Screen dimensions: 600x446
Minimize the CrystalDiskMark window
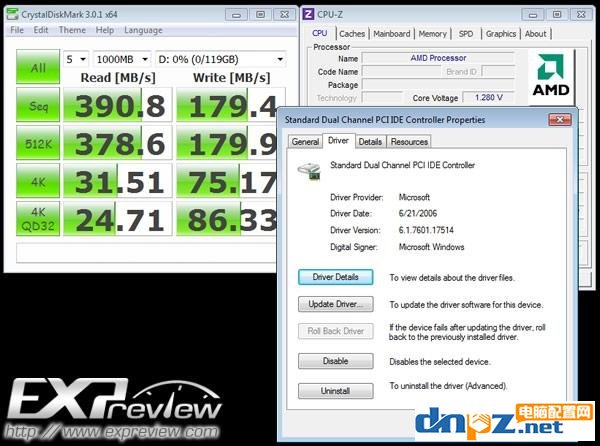click(x=236, y=15)
